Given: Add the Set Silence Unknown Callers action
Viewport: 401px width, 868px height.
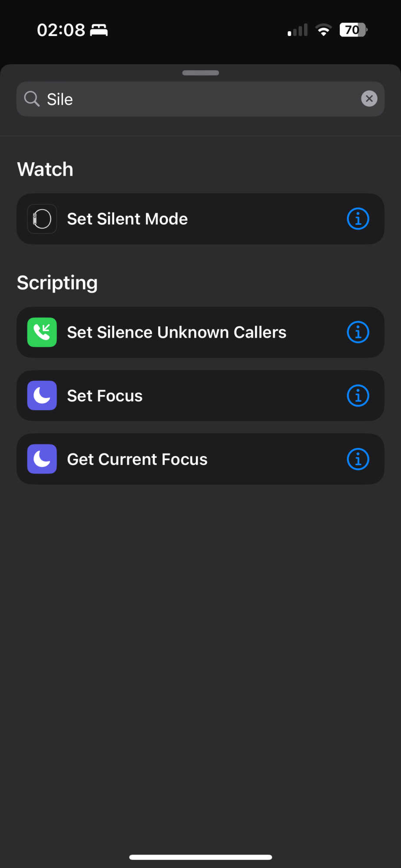Looking at the screenshot, I should [x=176, y=332].
